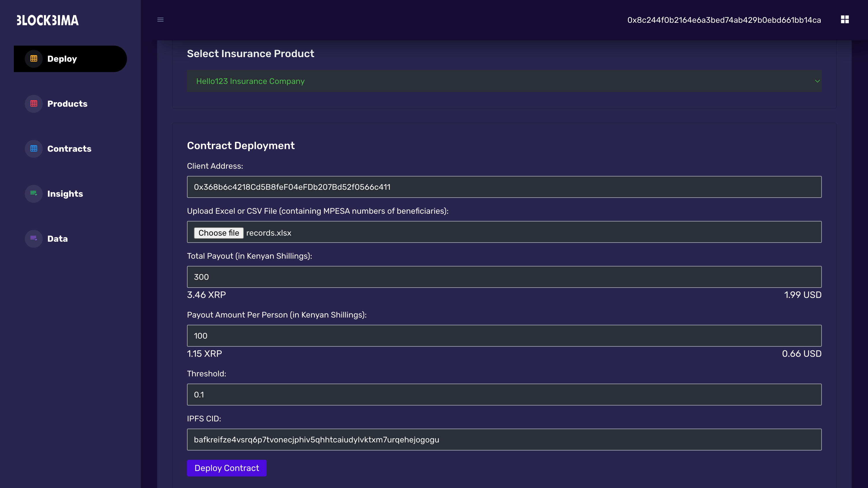This screenshot has width=868, height=488.
Task: Click the green Insights sidebar icon
Action: point(34,194)
